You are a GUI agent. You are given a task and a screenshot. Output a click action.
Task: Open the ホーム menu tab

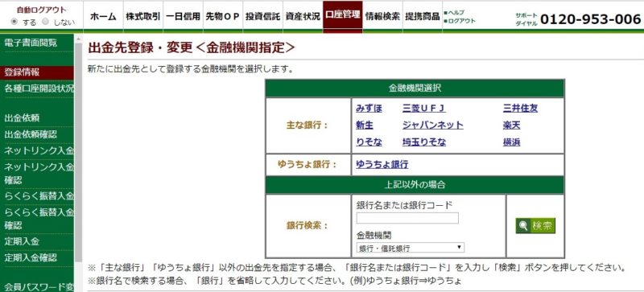coord(103,16)
